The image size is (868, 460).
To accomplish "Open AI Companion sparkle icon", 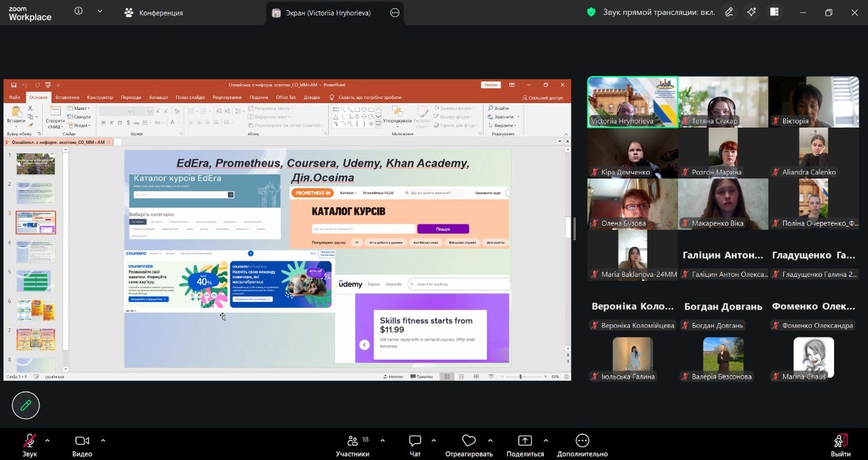I will 751,12.
